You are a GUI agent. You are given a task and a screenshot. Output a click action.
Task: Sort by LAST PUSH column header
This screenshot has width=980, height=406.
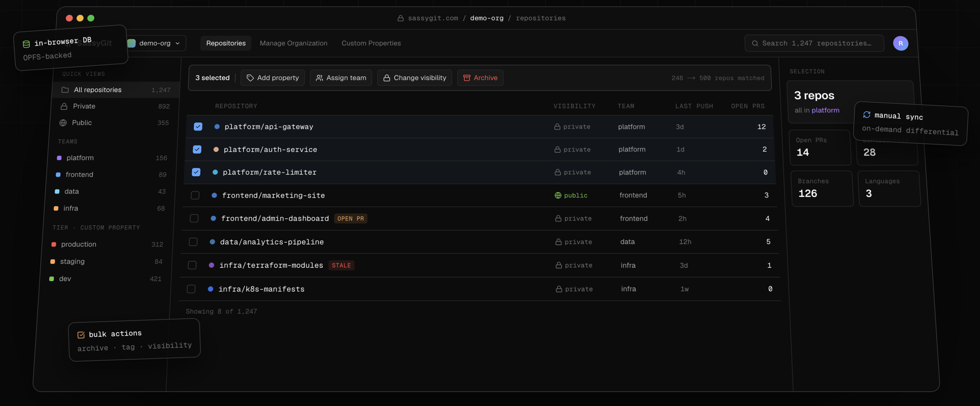click(x=694, y=107)
